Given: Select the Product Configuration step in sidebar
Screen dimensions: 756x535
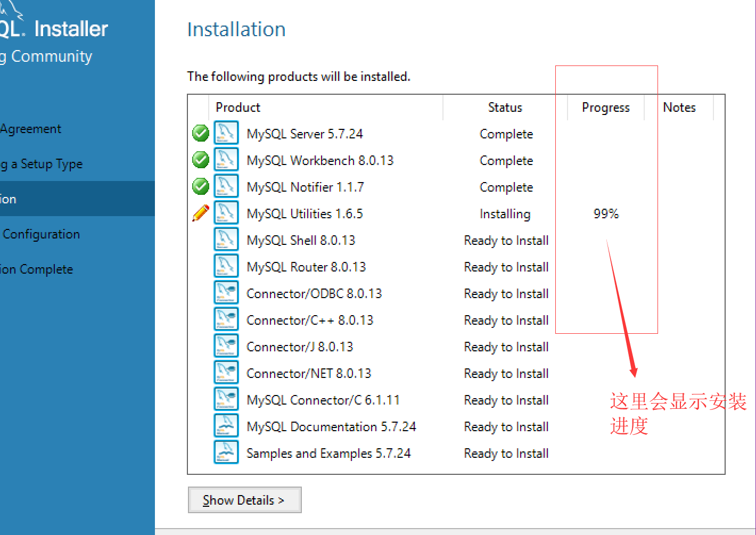Looking at the screenshot, I should click(x=41, y=234).
